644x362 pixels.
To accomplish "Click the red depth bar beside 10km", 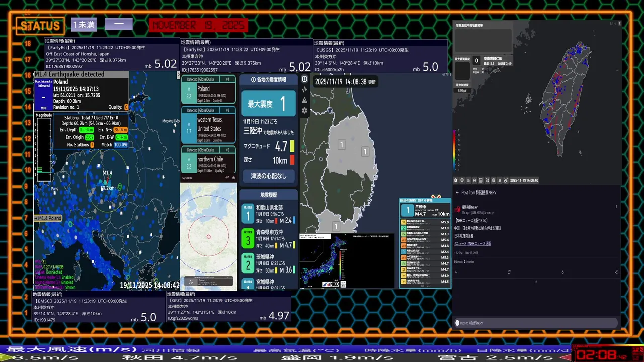I will click(292, 160).
